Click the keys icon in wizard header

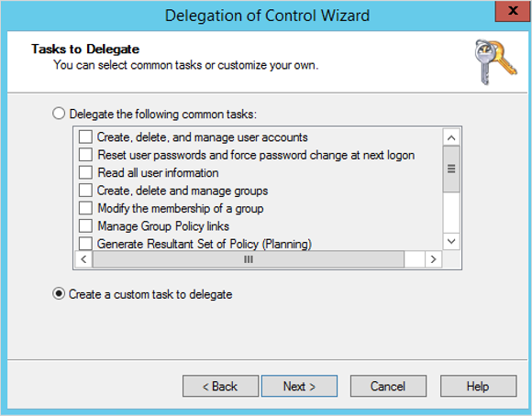[495, 62]
